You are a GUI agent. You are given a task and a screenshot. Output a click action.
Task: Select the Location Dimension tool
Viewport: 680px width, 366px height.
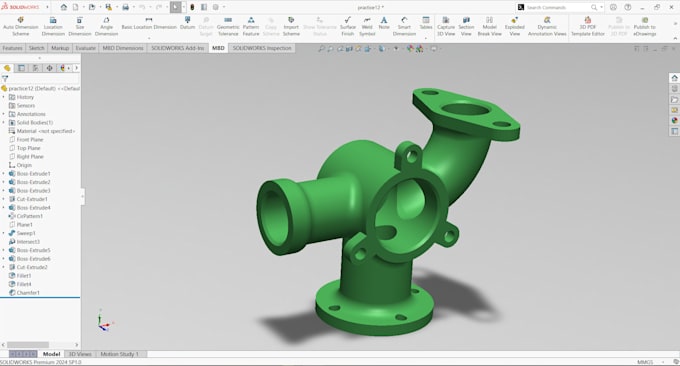point(53,26)
